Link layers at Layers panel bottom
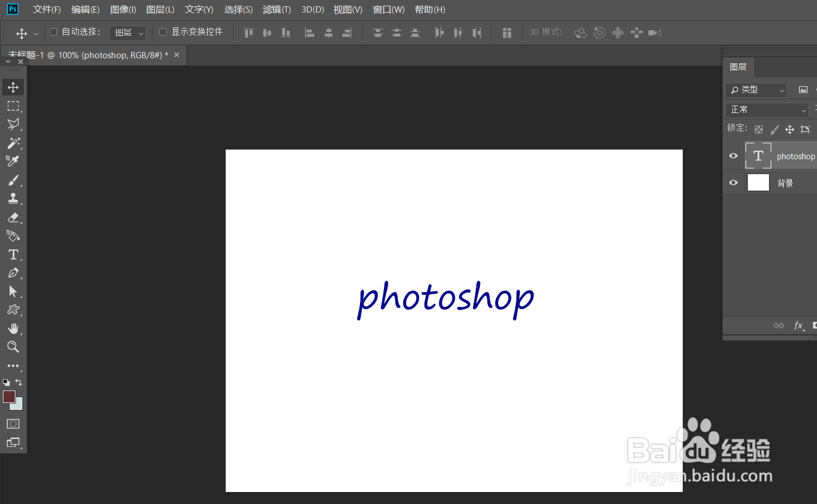Image resolution: width=817 pixels, height=504 pixels. 779,325
